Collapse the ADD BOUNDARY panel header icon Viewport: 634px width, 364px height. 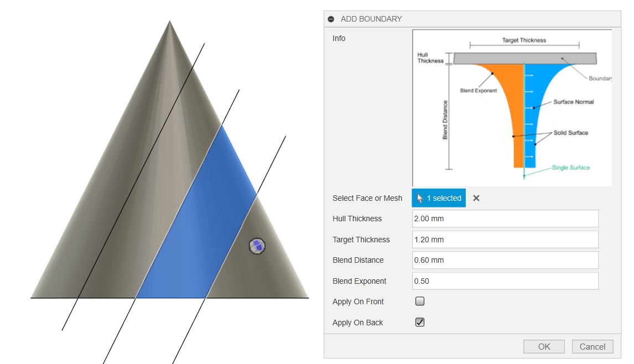[x=331, y=19]
